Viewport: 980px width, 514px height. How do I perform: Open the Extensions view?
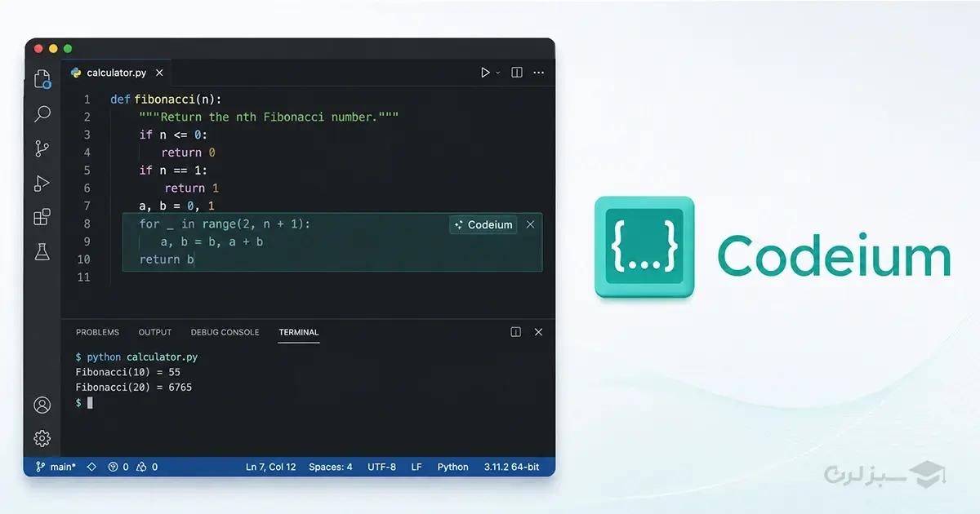[42, 217]
